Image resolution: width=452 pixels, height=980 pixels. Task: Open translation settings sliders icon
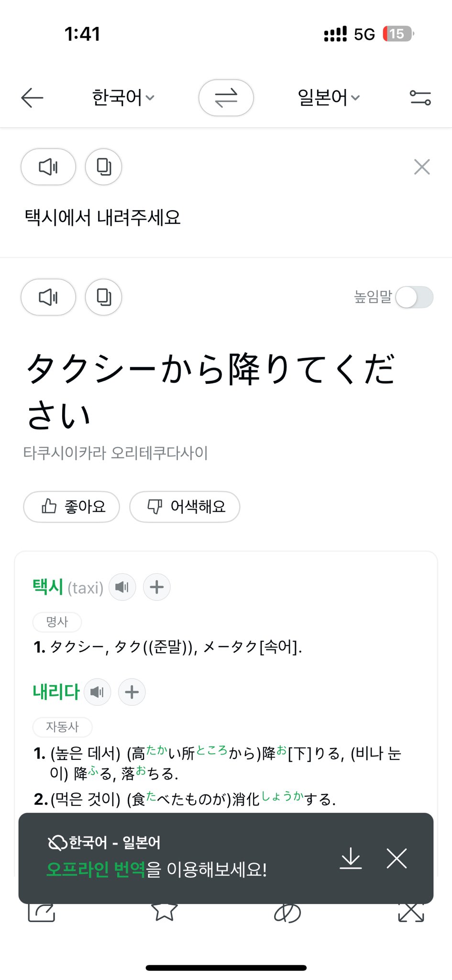pyautogui.click(x=420, y=98)
